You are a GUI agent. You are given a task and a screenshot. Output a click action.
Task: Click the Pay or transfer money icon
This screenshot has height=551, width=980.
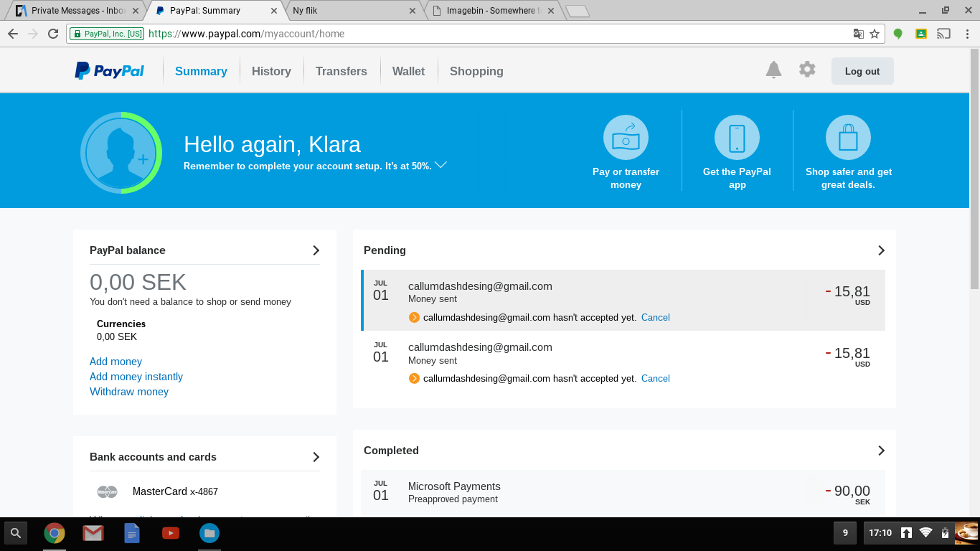point(626,138)
